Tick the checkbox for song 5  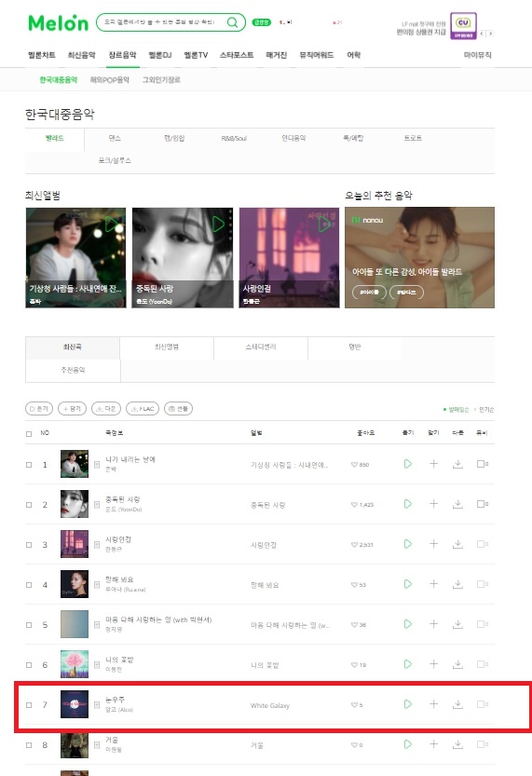29,625
